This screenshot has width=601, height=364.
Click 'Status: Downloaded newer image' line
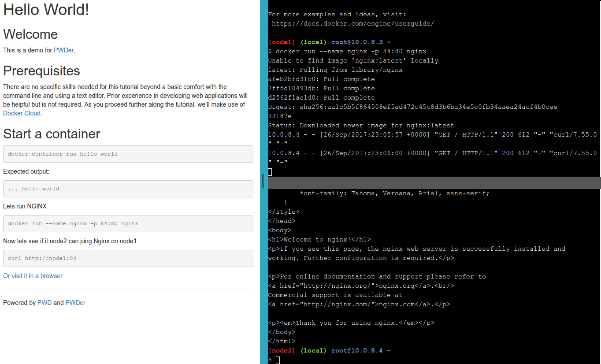pos(361,126)
